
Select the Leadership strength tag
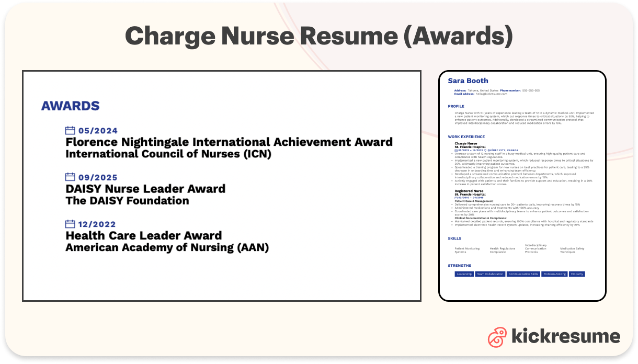[x=464, y=274]
